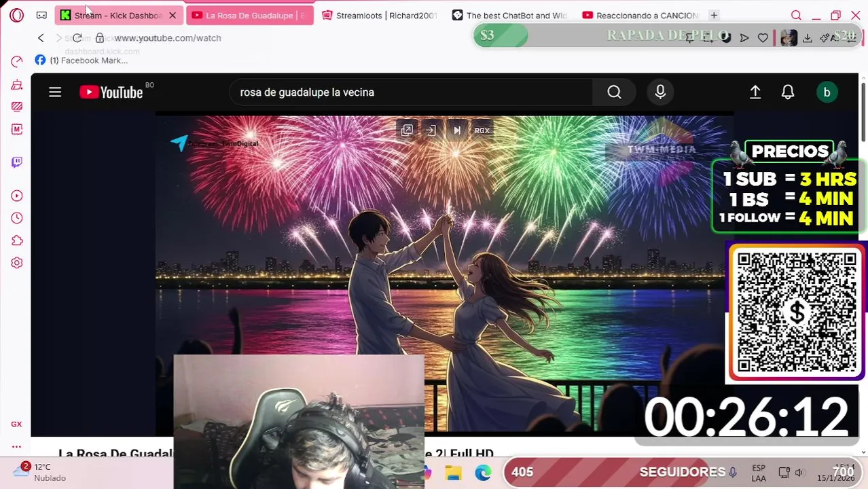Open the taskbar network icon

[784, 473]
